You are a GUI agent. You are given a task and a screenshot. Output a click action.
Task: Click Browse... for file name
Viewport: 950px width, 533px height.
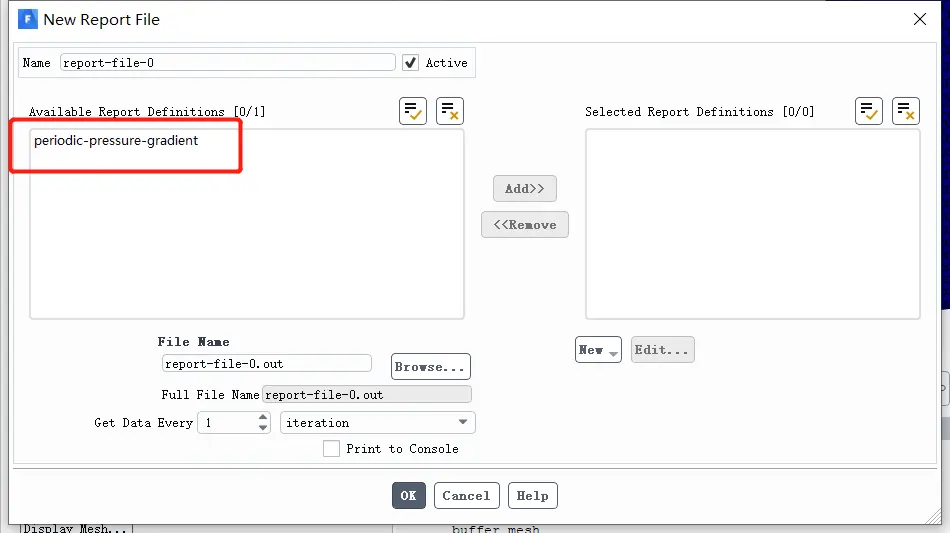[430, 366]
